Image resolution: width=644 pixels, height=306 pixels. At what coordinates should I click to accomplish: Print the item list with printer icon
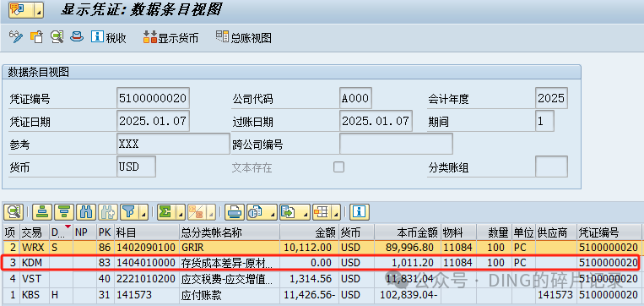235,212
